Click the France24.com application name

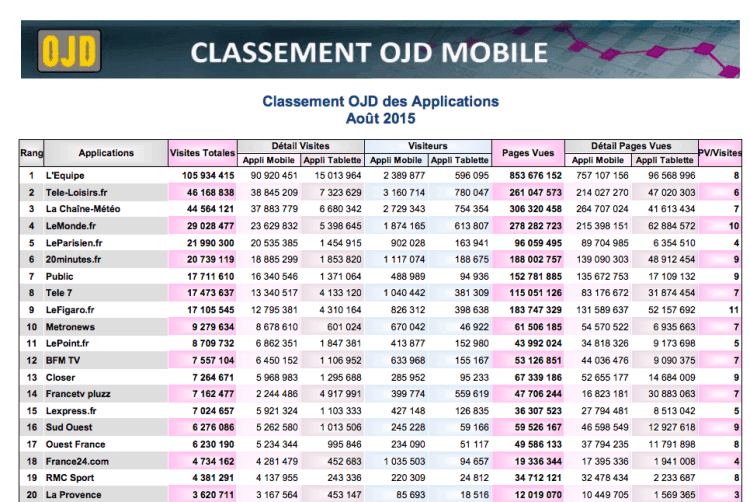click(x=77, y=461)
